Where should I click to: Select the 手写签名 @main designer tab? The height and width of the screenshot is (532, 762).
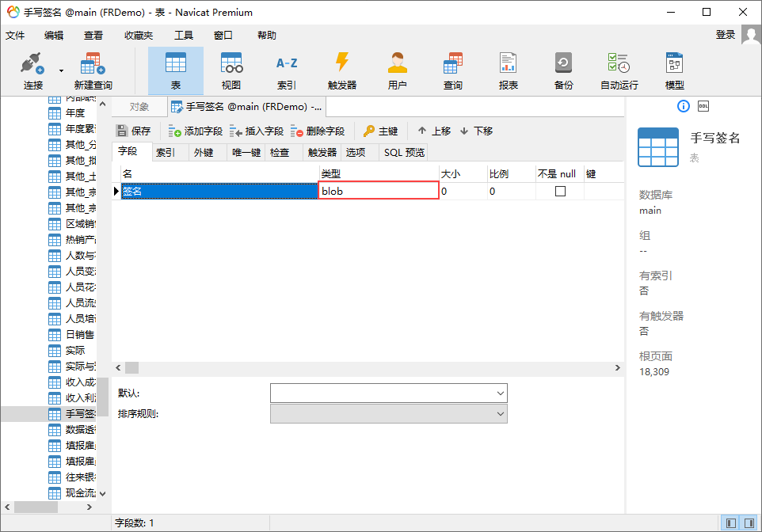(247, 106)
